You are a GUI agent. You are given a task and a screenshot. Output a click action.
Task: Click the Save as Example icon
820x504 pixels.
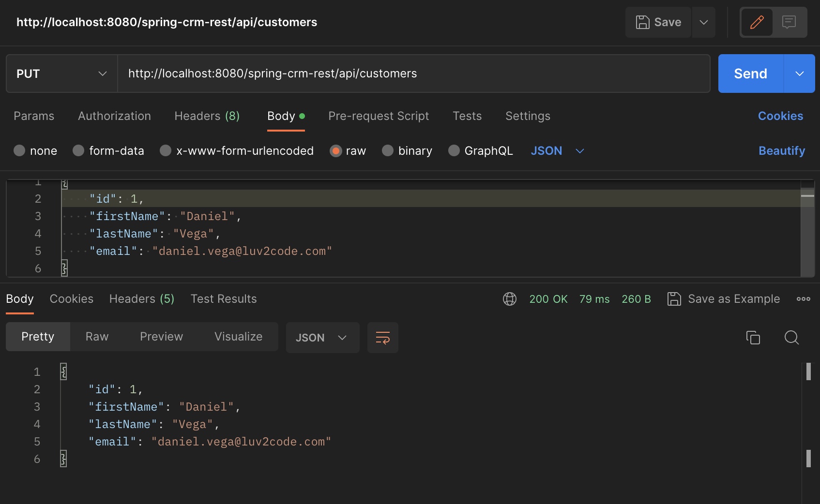[x=675, y=299]
